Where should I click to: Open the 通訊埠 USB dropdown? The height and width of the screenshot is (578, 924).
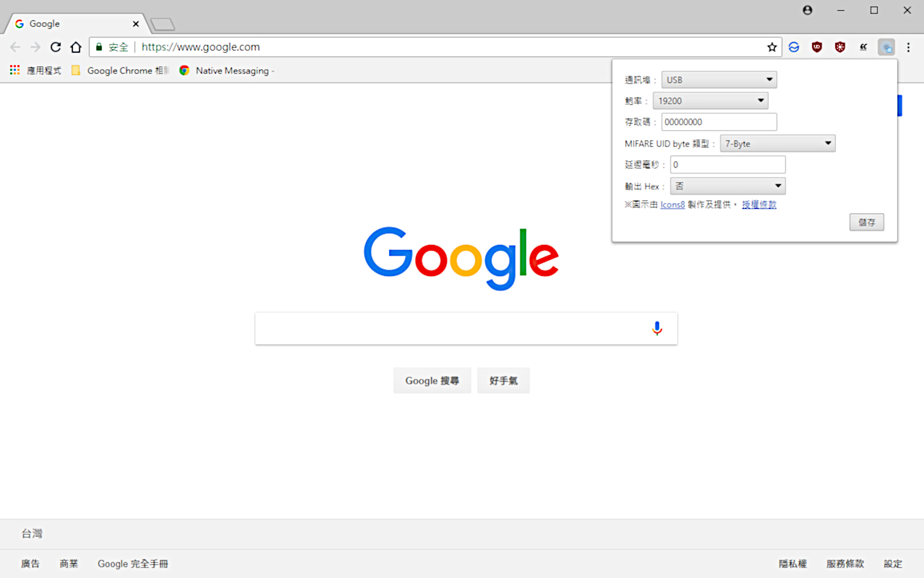(x=719, y=79)
